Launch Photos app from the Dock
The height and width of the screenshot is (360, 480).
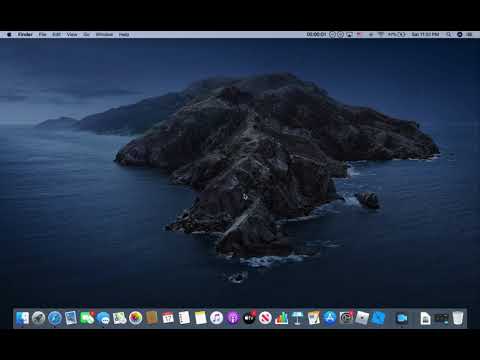(x=136, y=318)
